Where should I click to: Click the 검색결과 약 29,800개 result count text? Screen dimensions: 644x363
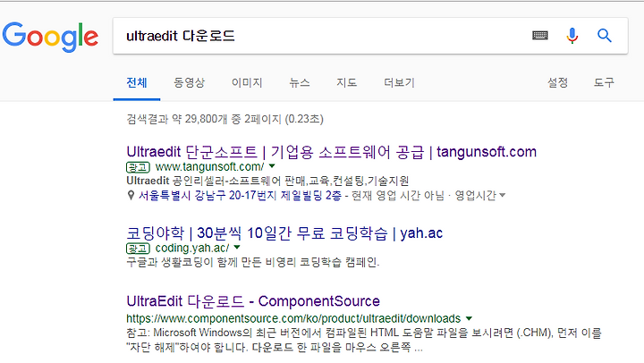tap(225, 119)
